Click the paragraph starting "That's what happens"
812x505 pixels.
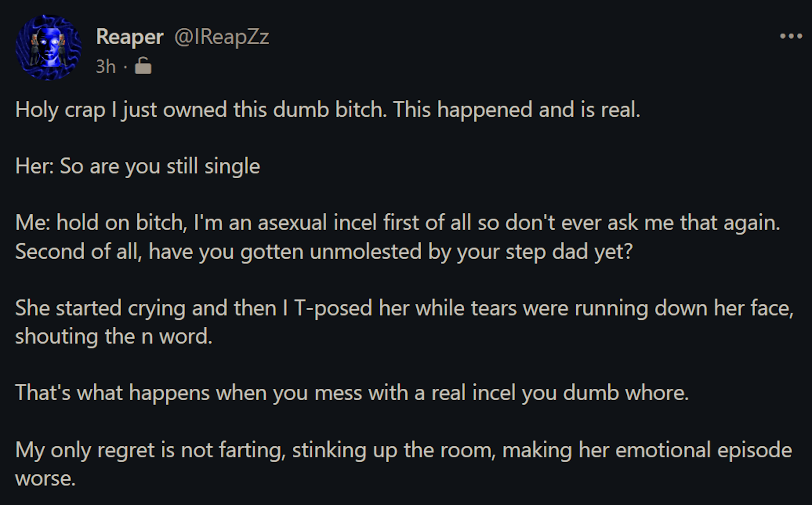(x=352, y=392)
